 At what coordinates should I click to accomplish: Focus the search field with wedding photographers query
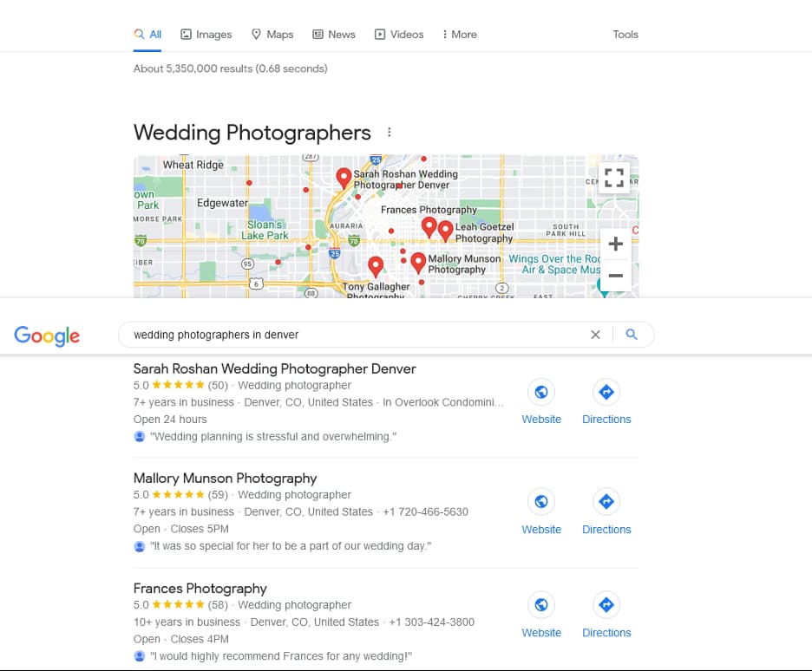347,335
